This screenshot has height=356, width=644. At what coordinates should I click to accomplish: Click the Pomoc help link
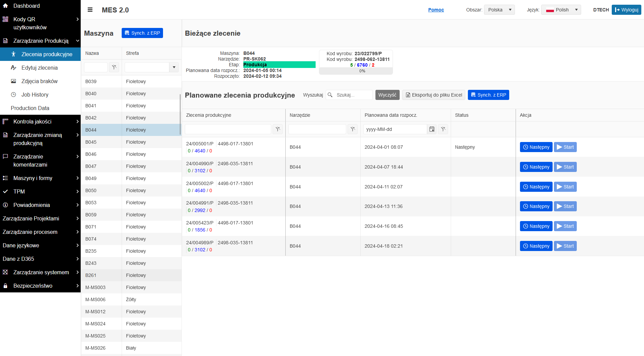[436, 10]
